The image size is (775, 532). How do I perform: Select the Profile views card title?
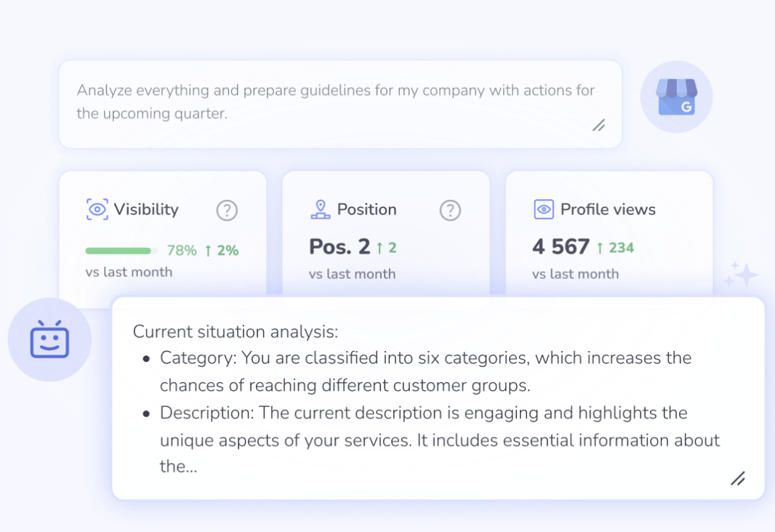coord(608,209)
